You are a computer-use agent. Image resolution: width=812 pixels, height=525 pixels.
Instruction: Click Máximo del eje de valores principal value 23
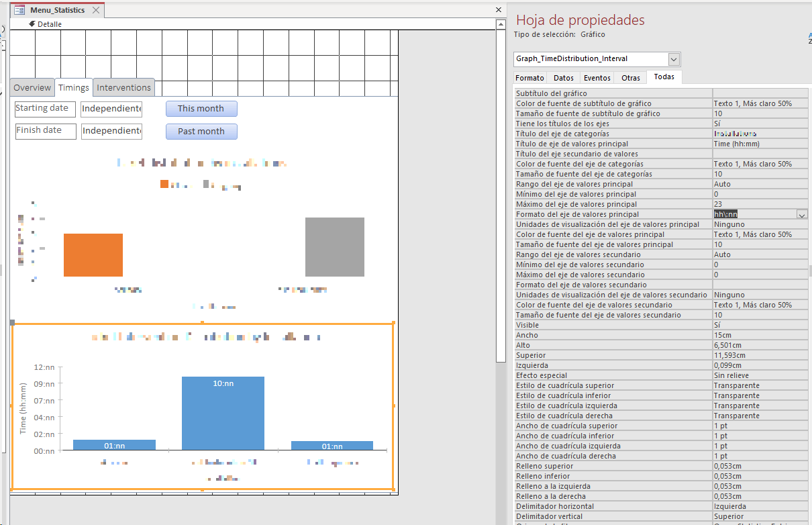tap(760, 204)
